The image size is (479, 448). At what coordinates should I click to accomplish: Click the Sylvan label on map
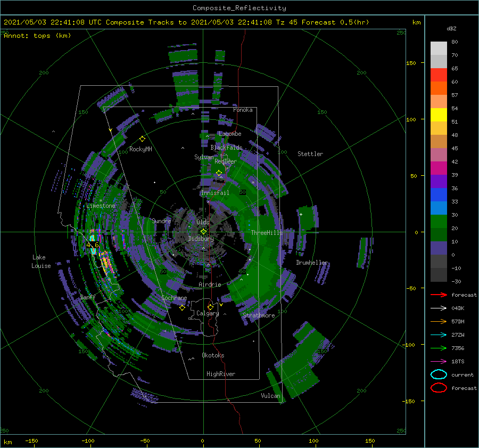point(204,157)
